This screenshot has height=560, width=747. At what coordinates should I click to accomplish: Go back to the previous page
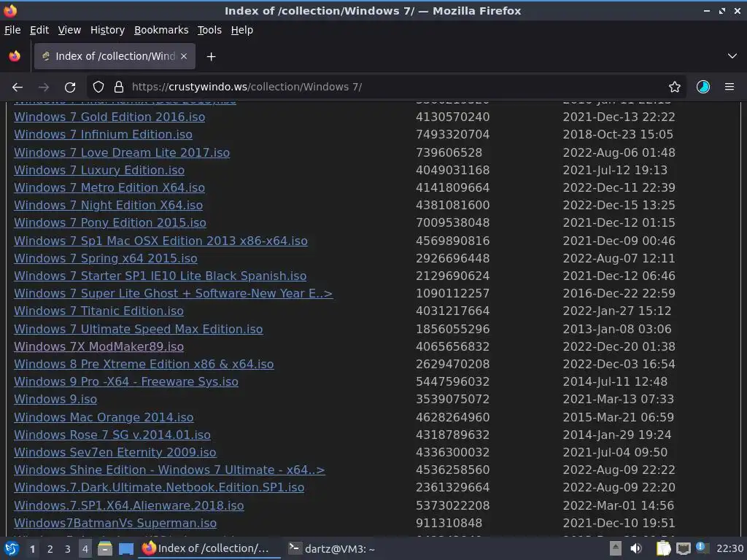pyautogui.click(x=18, y=87)
